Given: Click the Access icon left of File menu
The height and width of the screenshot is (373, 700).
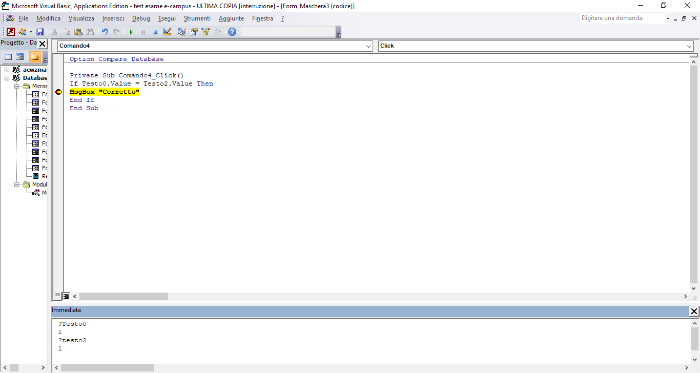Looking at the screenshot, I should coord(10,18).
